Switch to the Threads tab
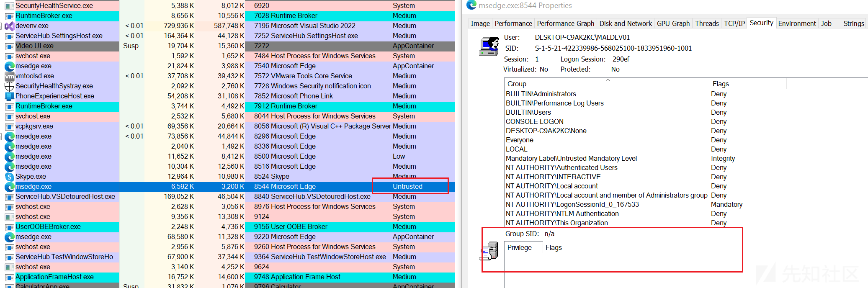 [707, 23]
